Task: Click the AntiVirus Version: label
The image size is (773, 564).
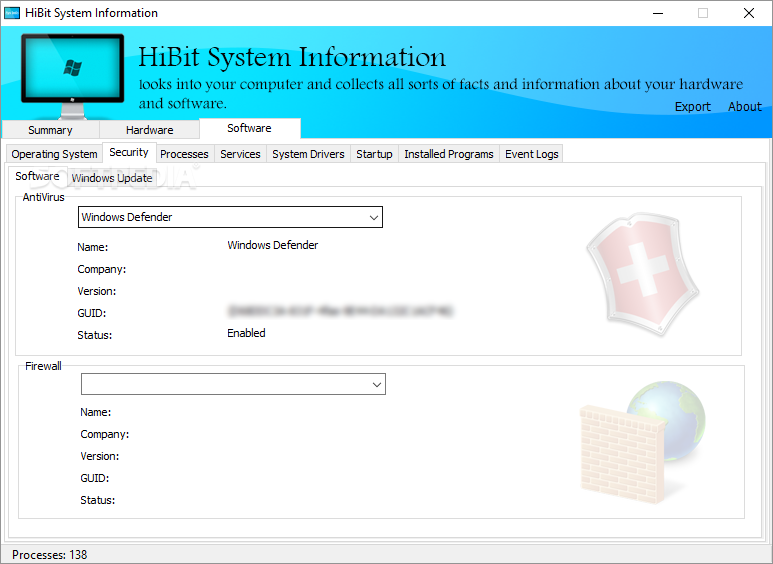Action: pyautogui.click(x=97, y=291)
